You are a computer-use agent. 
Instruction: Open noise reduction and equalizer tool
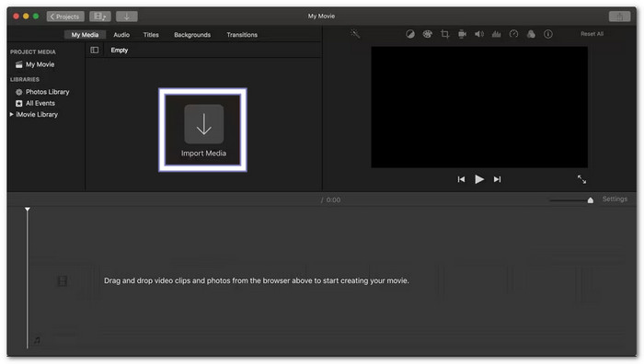(497, 34)
